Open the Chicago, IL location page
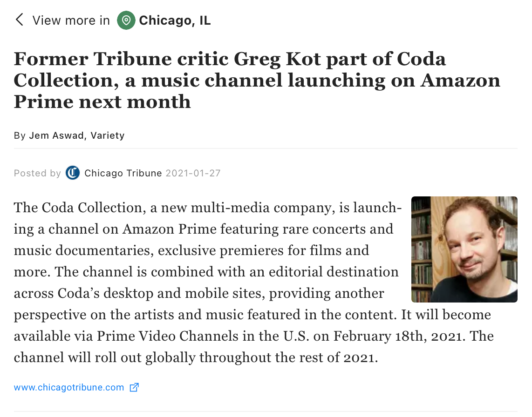Viewport: 532px width, 417px height. 175,20
